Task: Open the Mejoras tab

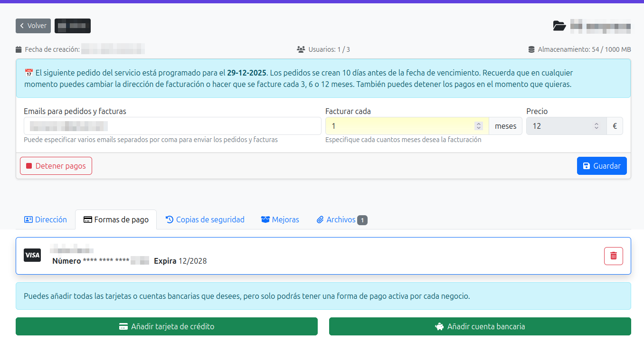Action: [x=280, y=219]
